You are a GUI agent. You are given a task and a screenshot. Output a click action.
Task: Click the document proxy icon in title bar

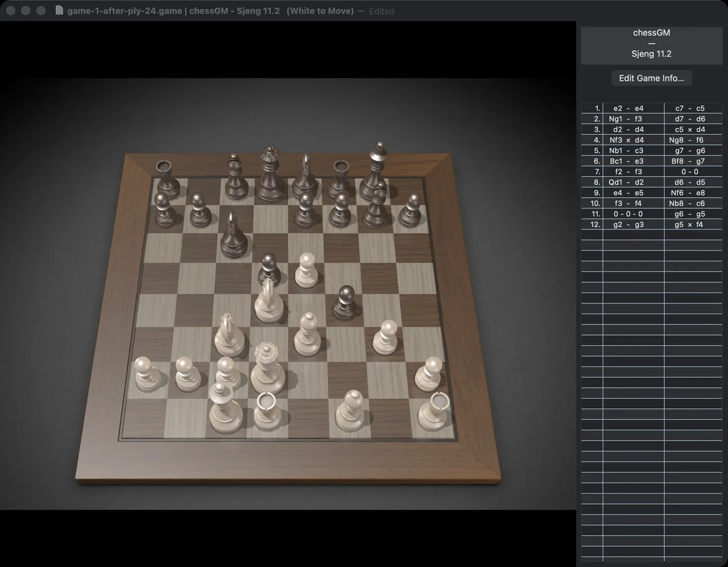[x=59, y=10]
